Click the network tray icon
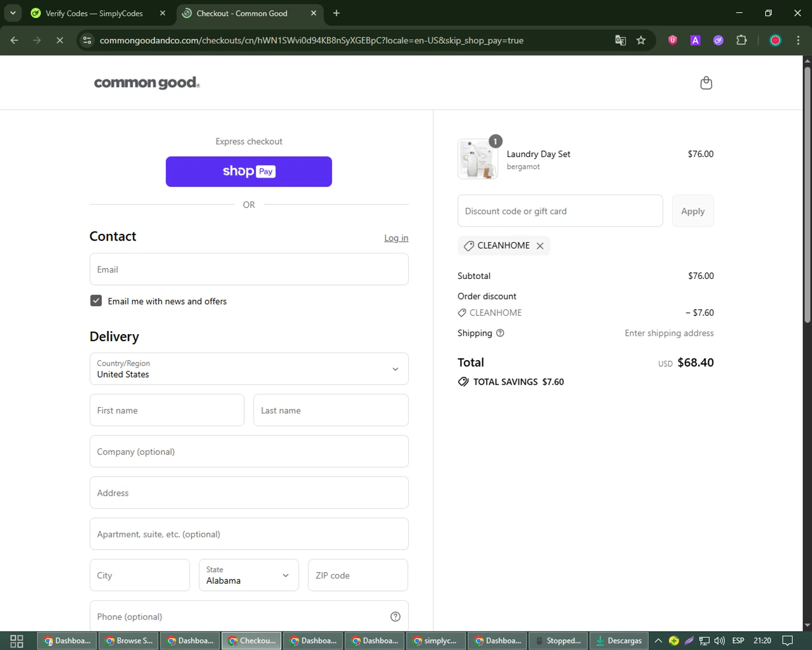 (704, 641)
